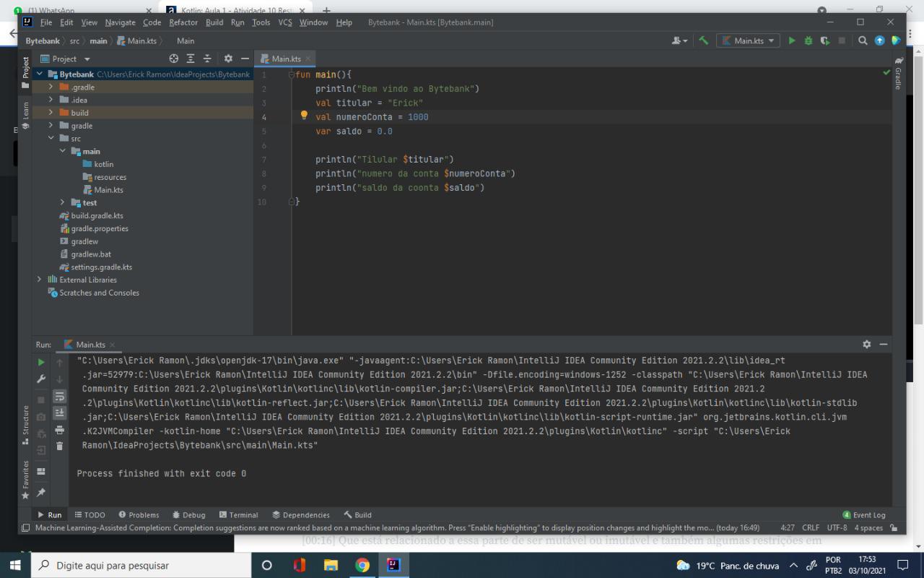The width and height of the screenshot is (924, 578).
Task: Open the Build tool window button
Action: coord(357,514)
